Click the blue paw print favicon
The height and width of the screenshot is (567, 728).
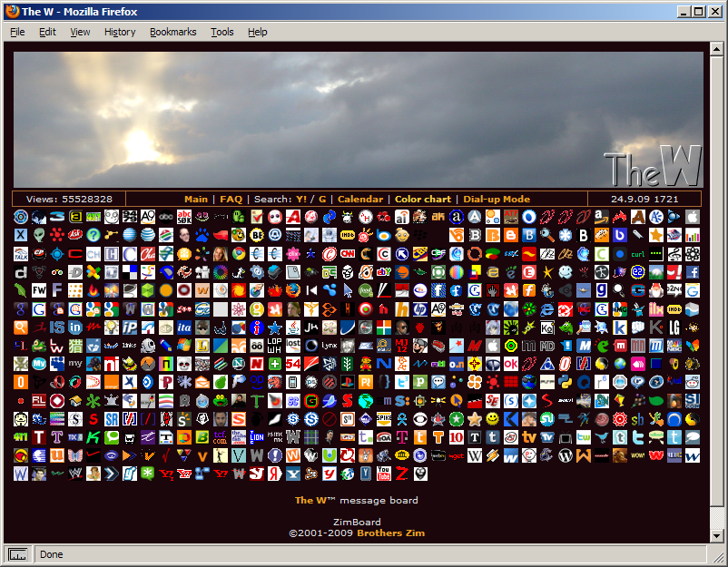point(202,235)
